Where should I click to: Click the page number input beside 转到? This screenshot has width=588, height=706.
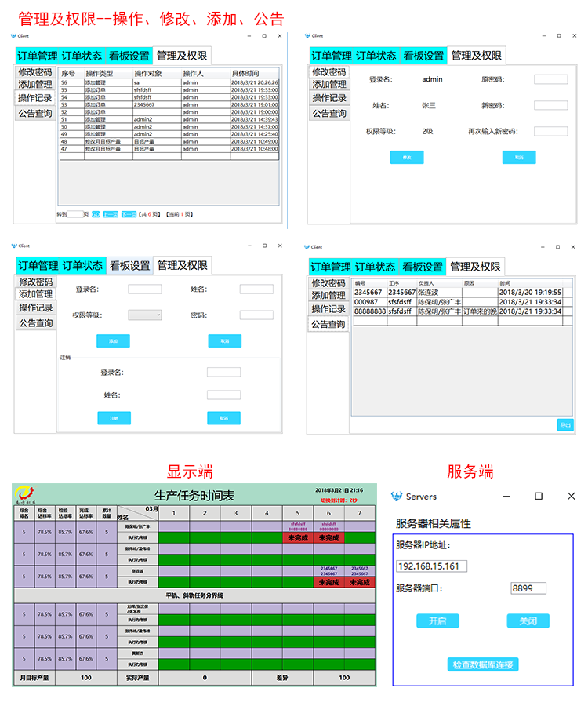[75, 214]
